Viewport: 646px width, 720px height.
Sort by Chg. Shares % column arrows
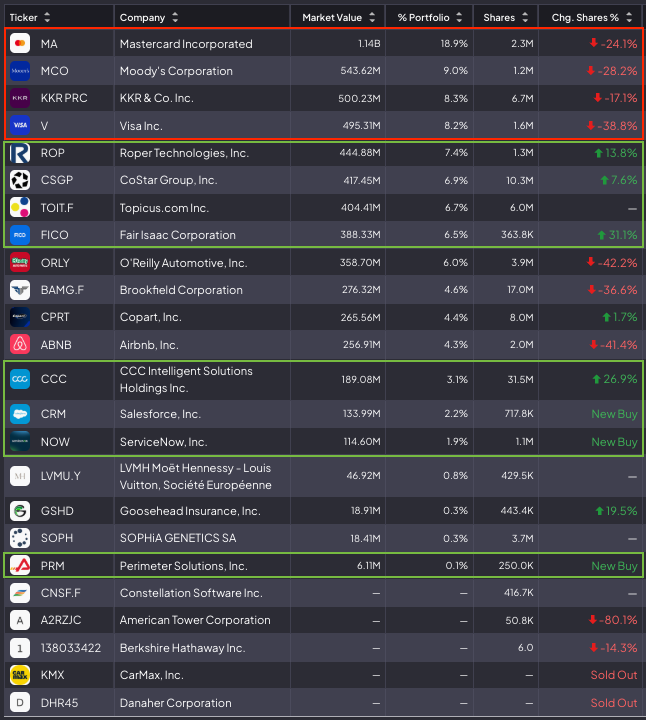629,17
